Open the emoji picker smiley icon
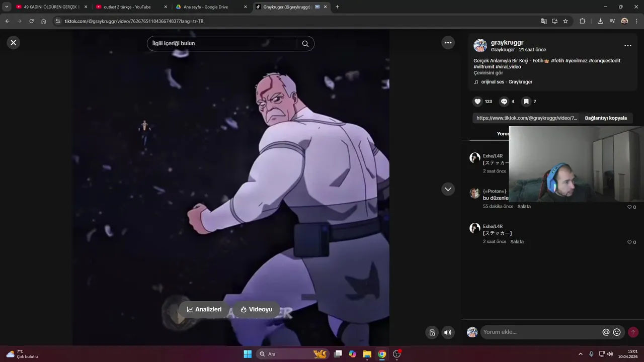 pyautogui.click(x=617, y=332)
